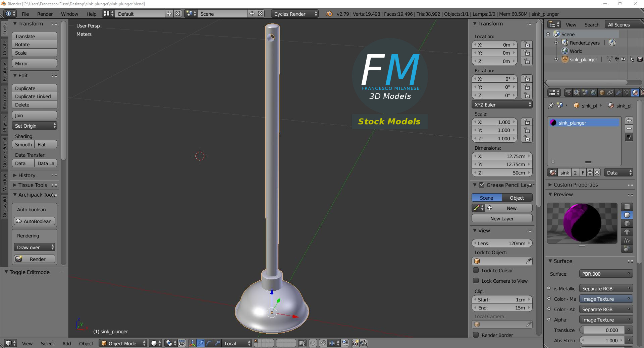Screen dimensions: 644x348
Task: Click the AutoBoolean button
Action: click(x=35, y=221)
